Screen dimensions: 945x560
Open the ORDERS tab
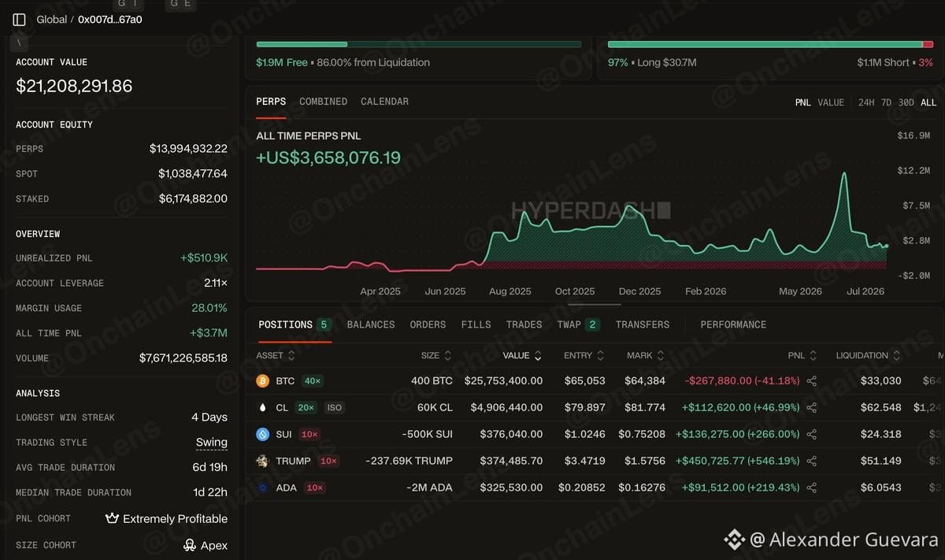[x=428, y=325]
